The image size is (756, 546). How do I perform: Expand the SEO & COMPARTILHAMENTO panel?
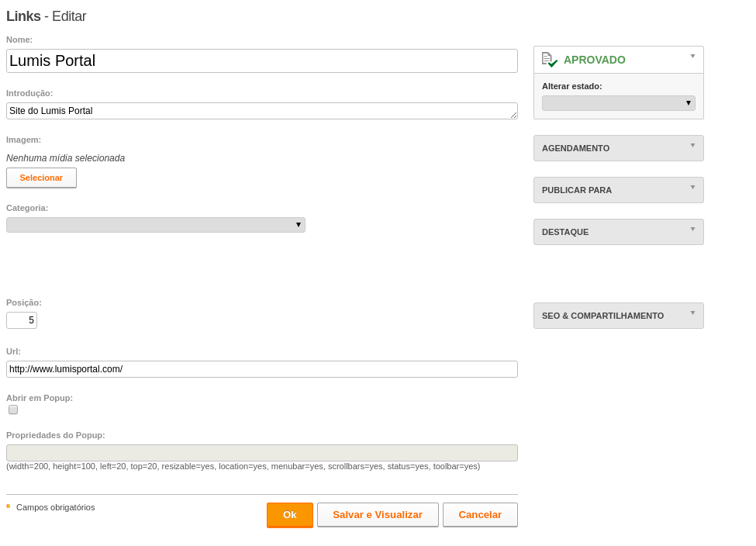[x=618, y=316]
